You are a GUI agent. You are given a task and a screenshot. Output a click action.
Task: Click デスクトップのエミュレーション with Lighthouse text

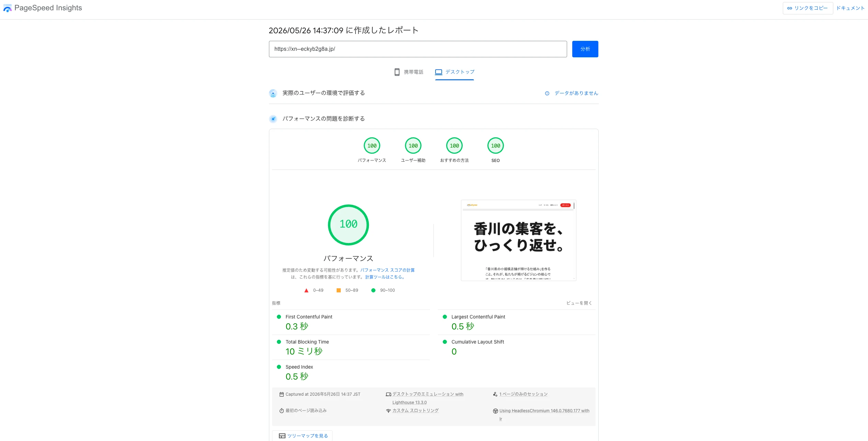tap(428, 398)
